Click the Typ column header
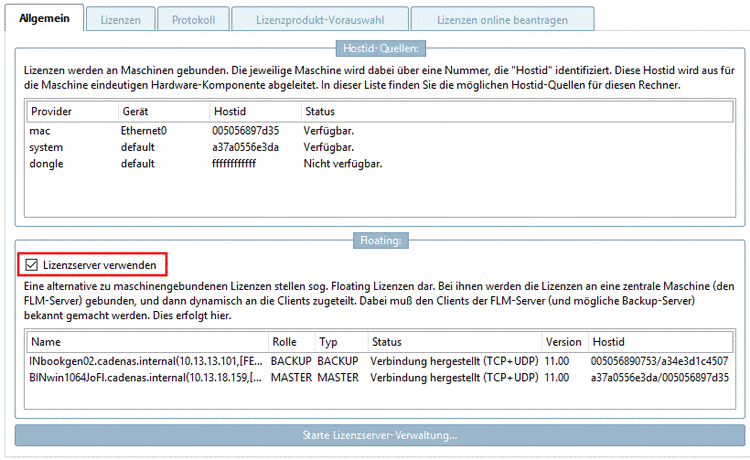 point(342,342)
